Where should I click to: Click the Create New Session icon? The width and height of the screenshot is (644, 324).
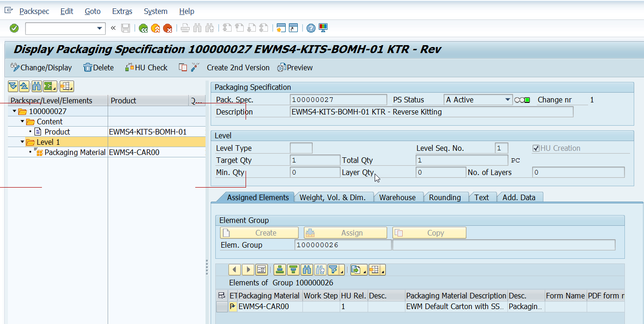point(281,28)
